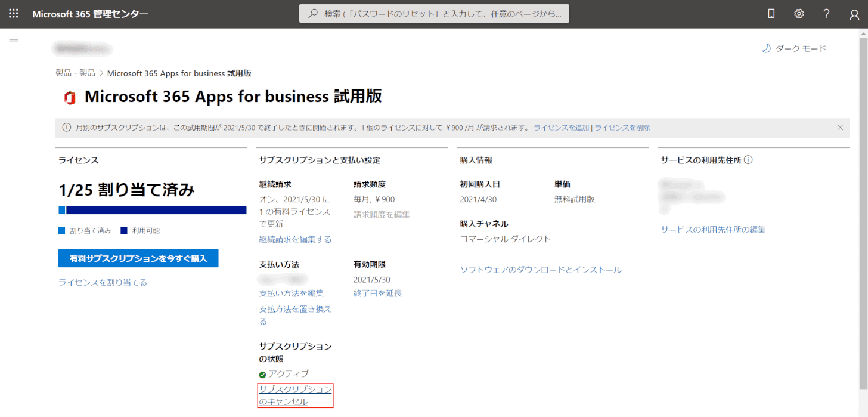Click the breadcrumb 'Microsoft 365 Apps for business 試用版'
The width and height of the screenshot is (868, 417).
click(x=179, y=73)
